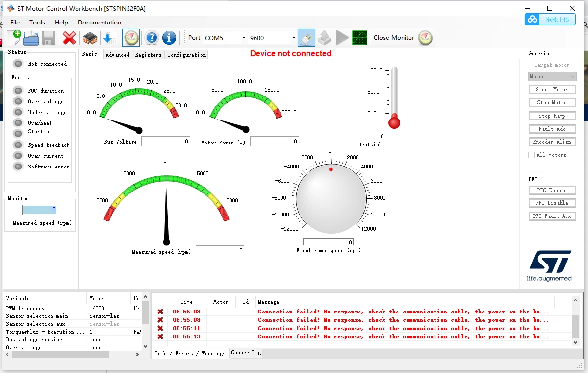
Task: Switch to the Advanced tab
Action: 117,55
